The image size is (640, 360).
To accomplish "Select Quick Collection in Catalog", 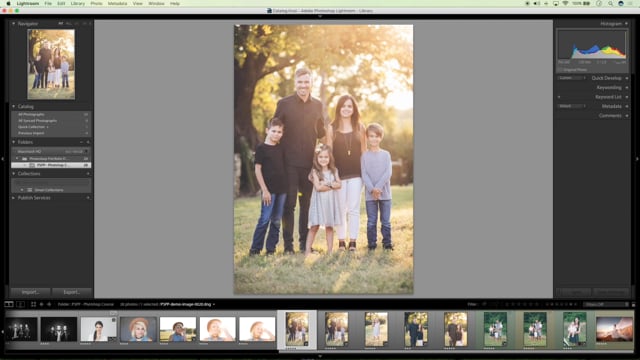I will 51,127.
